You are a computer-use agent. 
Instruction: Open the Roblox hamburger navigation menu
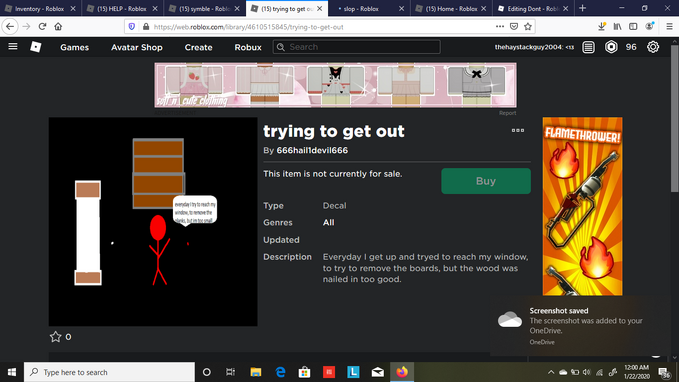[13, 46]
